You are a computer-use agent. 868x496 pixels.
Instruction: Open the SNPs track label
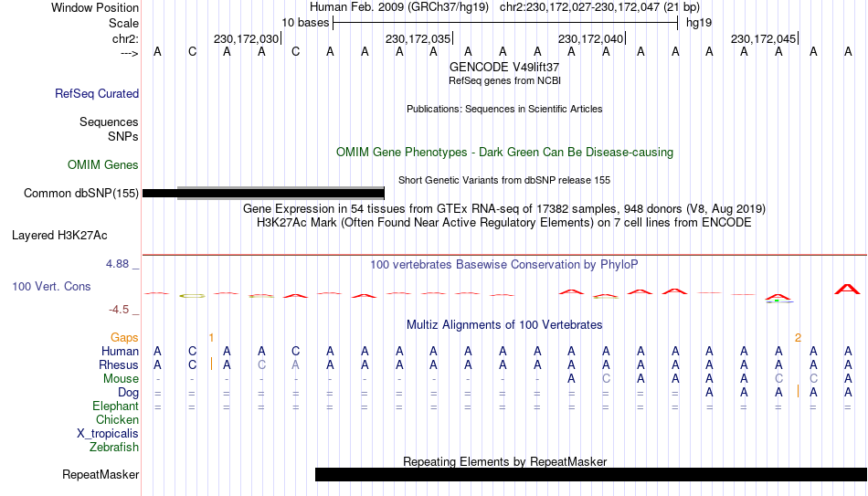pos(123,136)
